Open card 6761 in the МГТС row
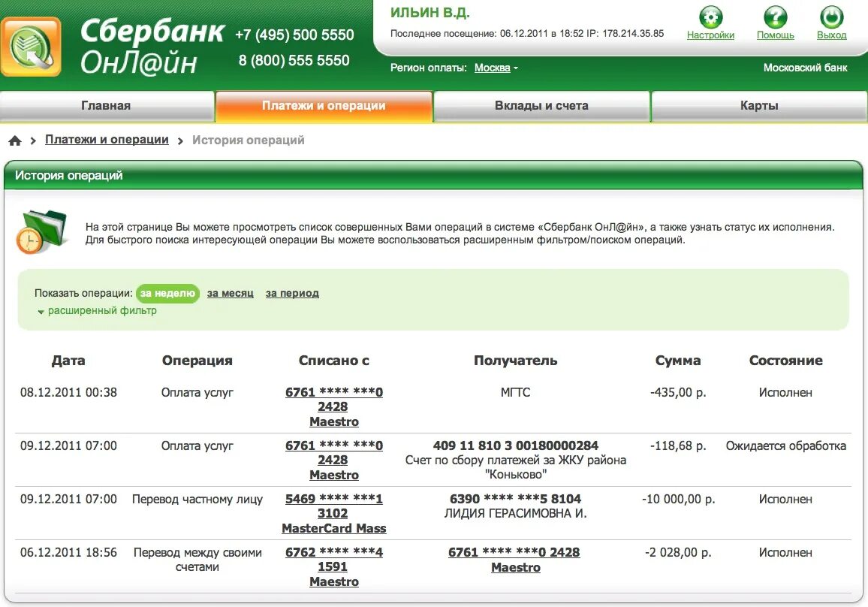 coord(334,406)
